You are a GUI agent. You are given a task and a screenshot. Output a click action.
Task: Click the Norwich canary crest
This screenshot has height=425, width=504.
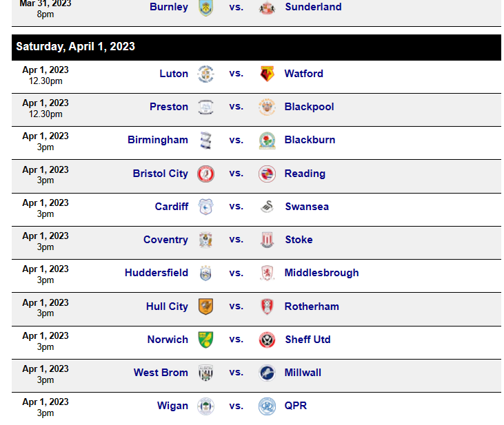point(205,340)
